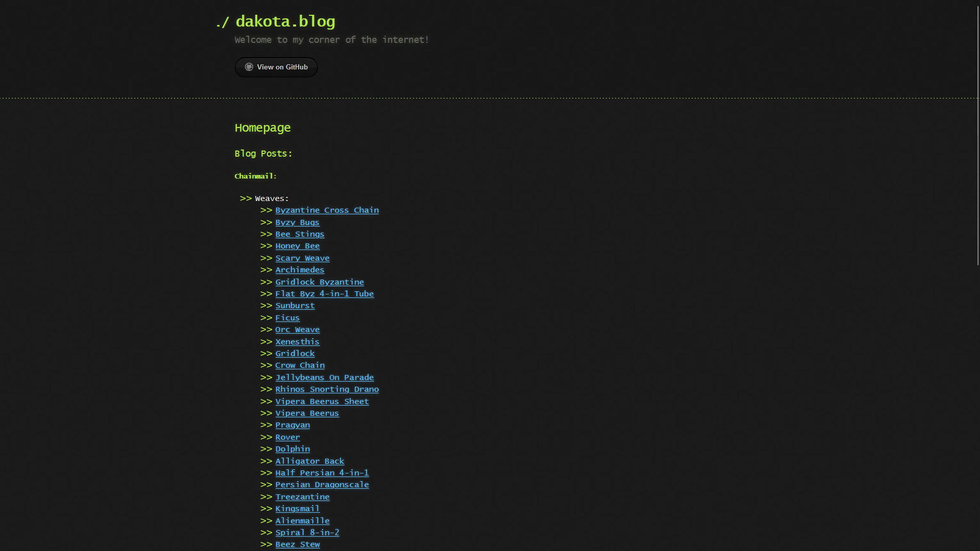The image size is (980, 551).
Task: Navigate to Alienmaille post
Action: point(302,520)
